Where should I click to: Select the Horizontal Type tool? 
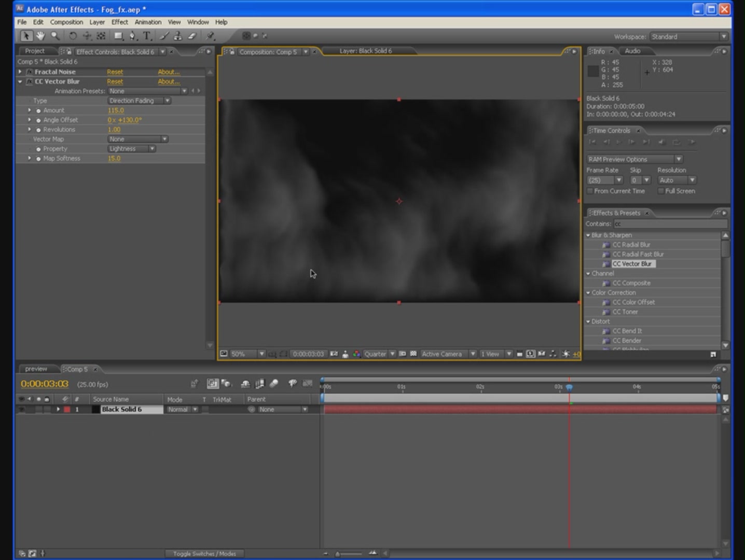pos(147,36)
